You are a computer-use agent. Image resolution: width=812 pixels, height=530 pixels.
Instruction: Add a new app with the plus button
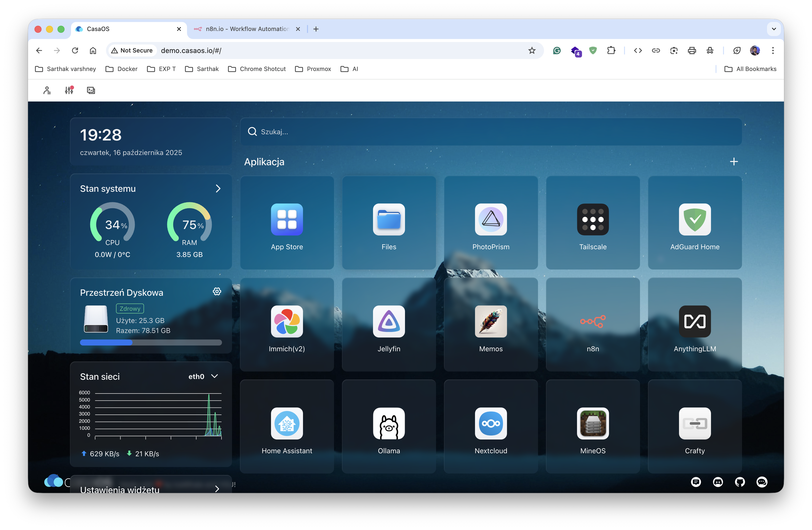click(x=734, y=161)
